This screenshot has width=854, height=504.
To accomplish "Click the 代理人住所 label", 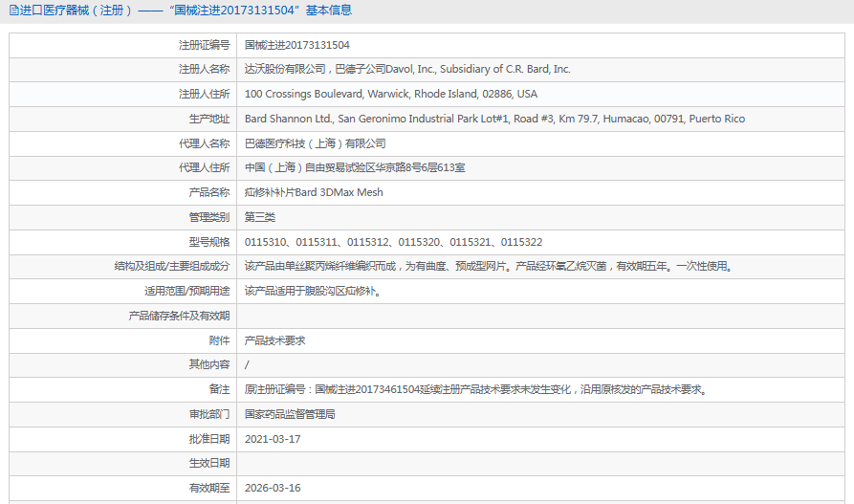I will pyautogui.click(x=205, y=167).
